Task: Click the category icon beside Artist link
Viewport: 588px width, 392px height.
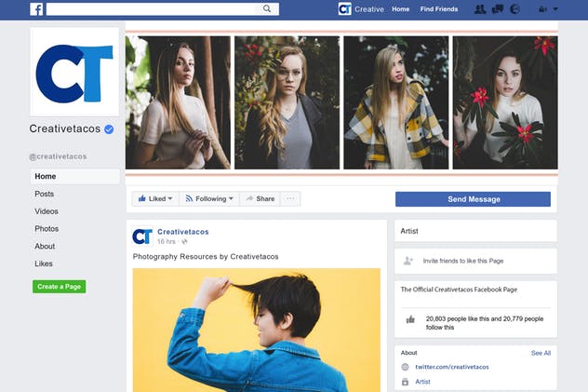Action: tap(405, 382)
